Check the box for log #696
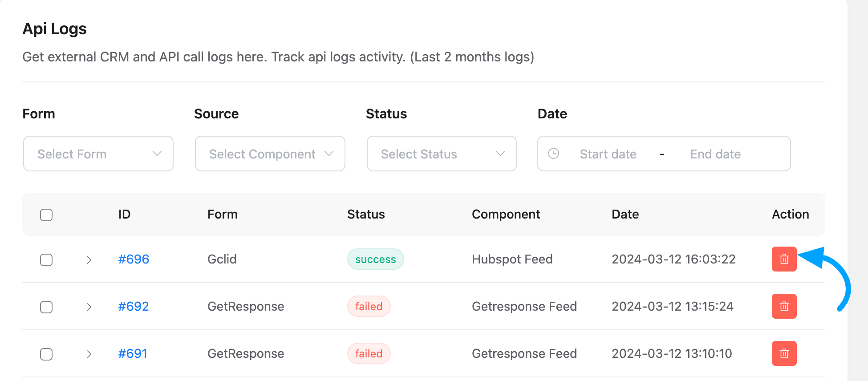The width and height of the screenshot is (868, 381). tap(46, 260)
